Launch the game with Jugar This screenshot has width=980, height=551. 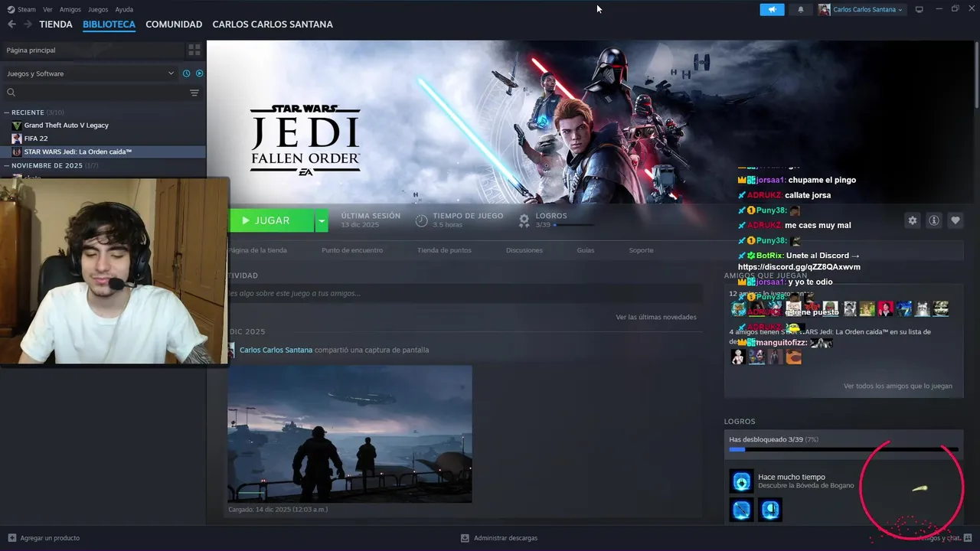[x=271, y=220]
